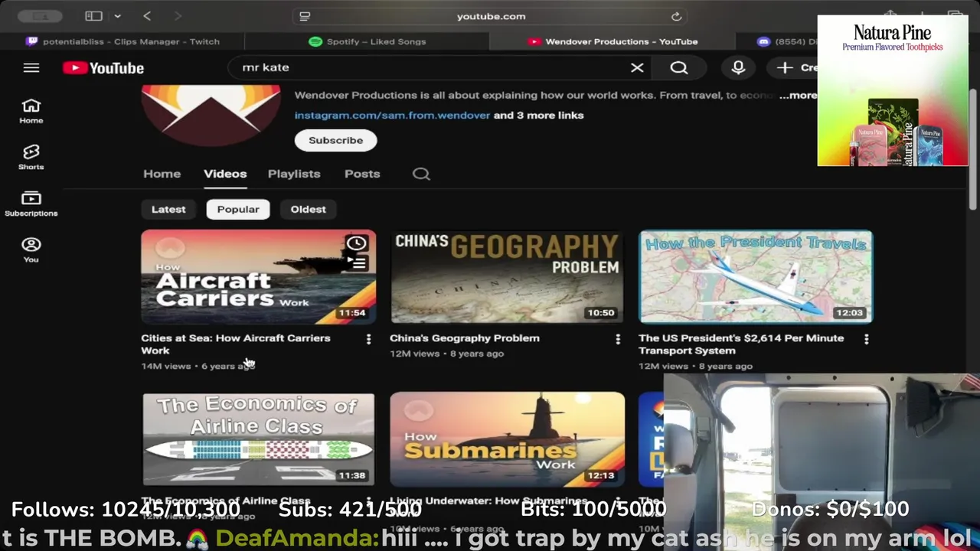
Task: Open the channel Videos tab
Action: 225,174
